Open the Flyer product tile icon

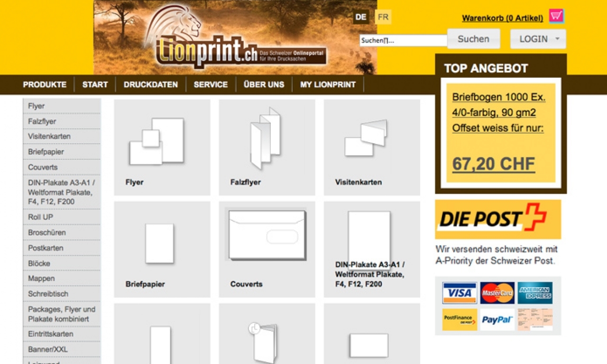pos(156,141)
